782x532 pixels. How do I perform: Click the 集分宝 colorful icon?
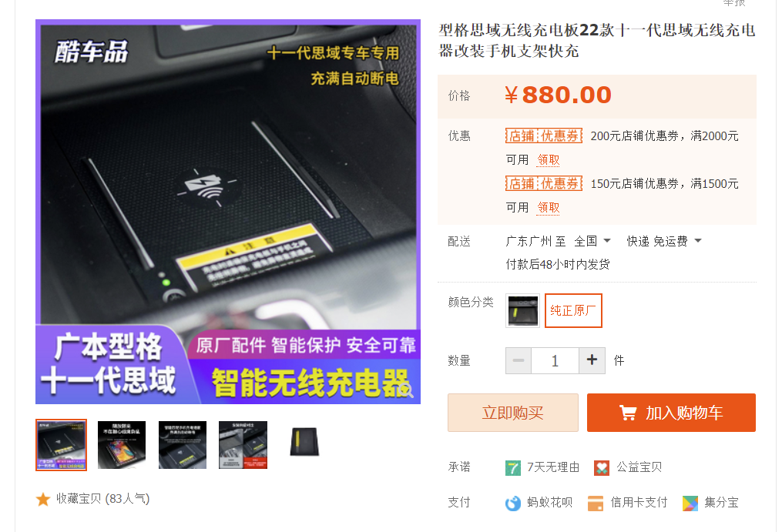coord(690,503)
